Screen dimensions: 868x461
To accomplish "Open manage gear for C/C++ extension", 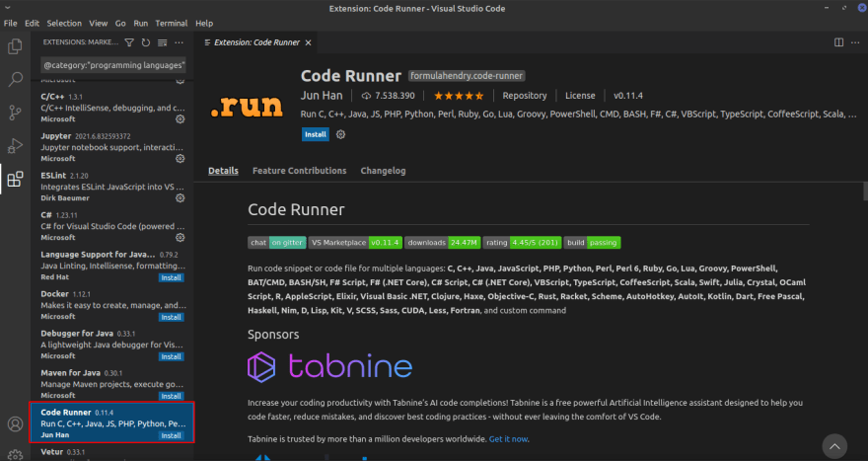I will click(180, 119).
